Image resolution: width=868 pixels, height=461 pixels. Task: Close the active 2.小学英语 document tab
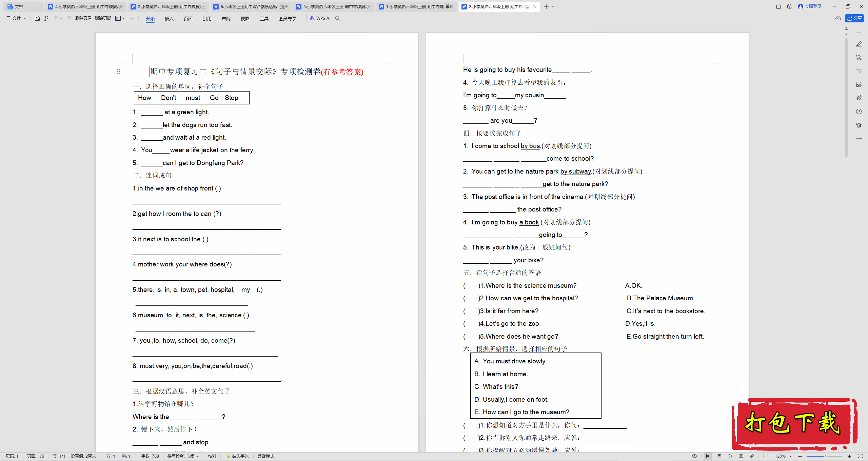pyautogui.click(x=535, y=7)
